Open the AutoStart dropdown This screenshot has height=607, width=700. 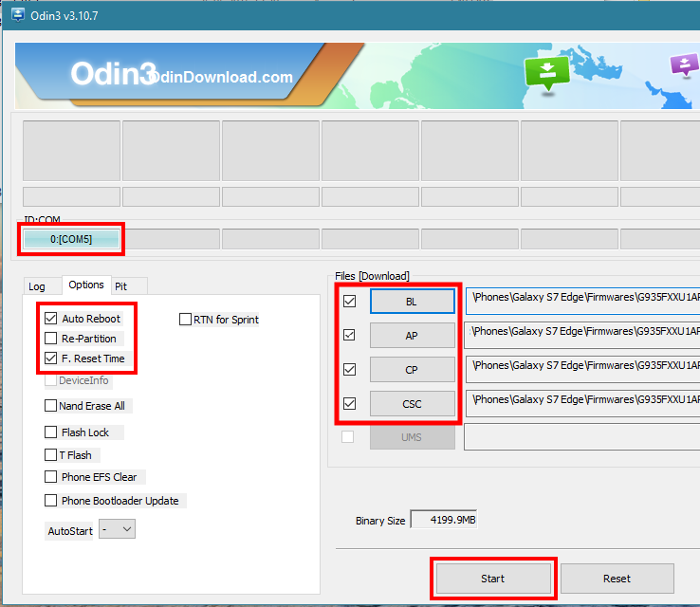click(x=118, y=530)
